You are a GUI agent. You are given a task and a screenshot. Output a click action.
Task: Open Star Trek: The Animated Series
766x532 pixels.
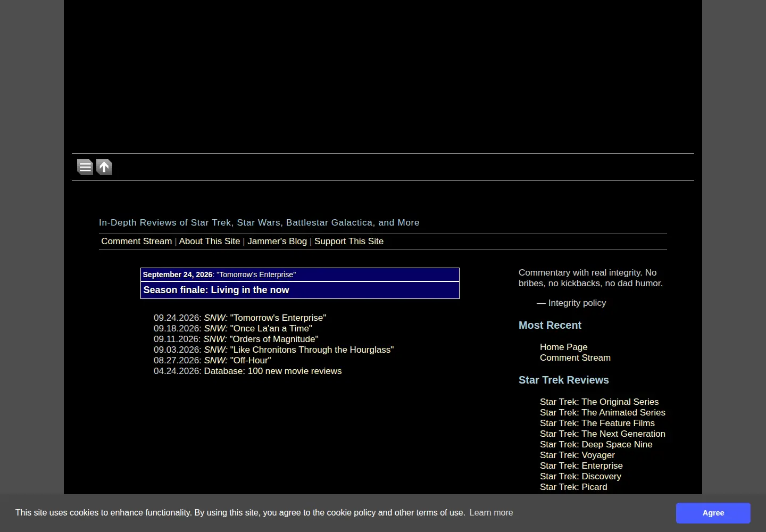pos(603,412)
